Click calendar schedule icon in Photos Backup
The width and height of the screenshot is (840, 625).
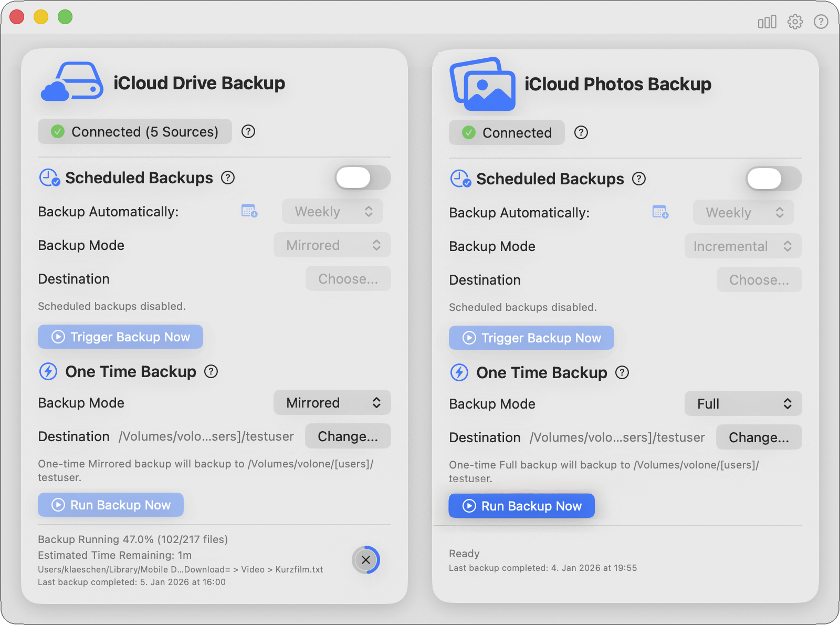[660, 212]
